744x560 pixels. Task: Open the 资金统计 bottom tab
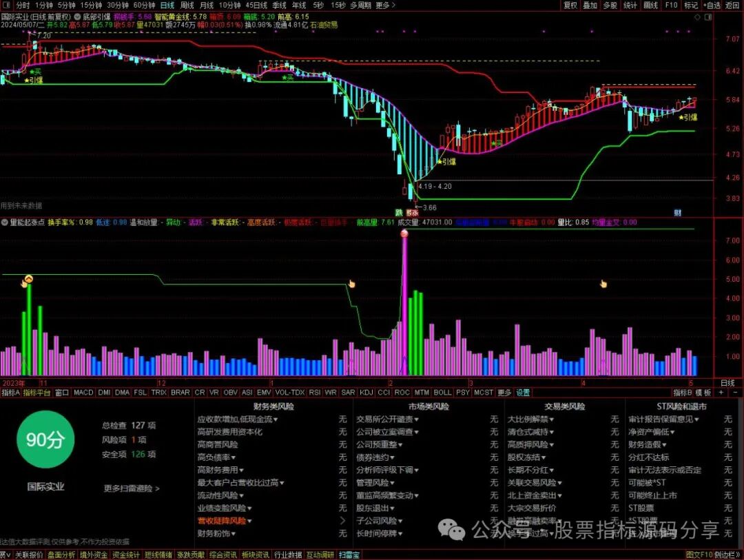(x=126, y=554)
